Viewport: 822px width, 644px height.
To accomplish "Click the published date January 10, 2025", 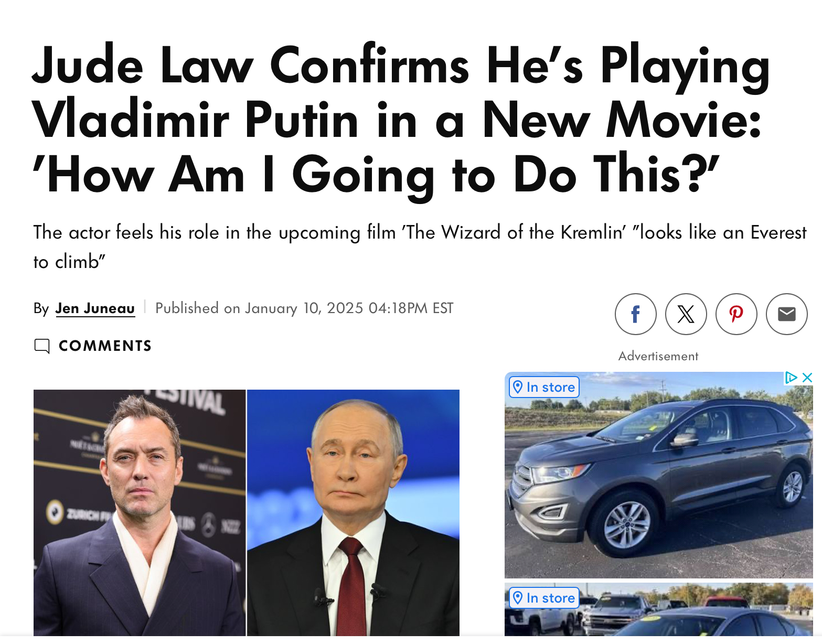I will pos(304,308).
